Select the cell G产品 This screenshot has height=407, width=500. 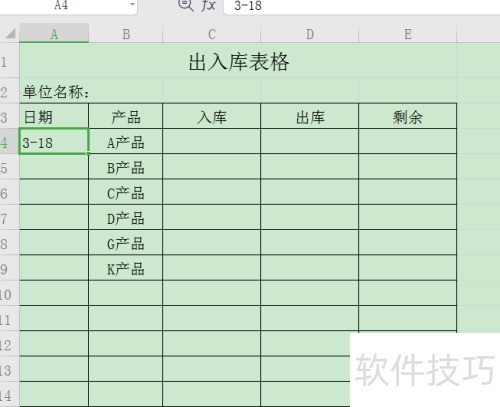[126, 243]
